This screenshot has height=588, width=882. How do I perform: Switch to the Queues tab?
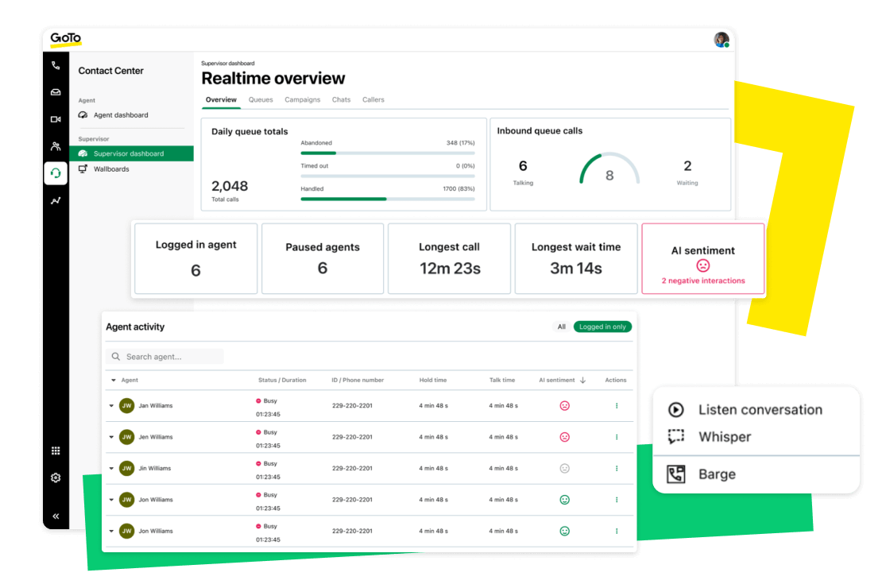[x=261, y=99]
